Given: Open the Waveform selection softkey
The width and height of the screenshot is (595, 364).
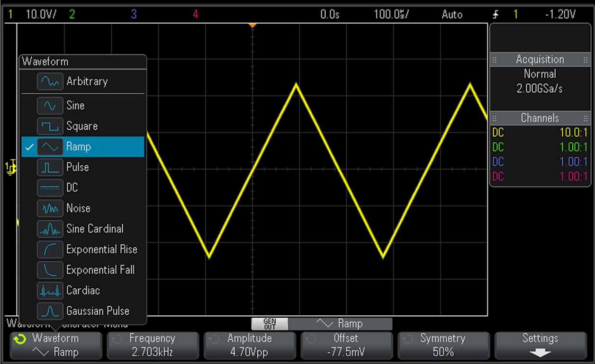Looking at the screenshot, I should [x=55, y=345].
